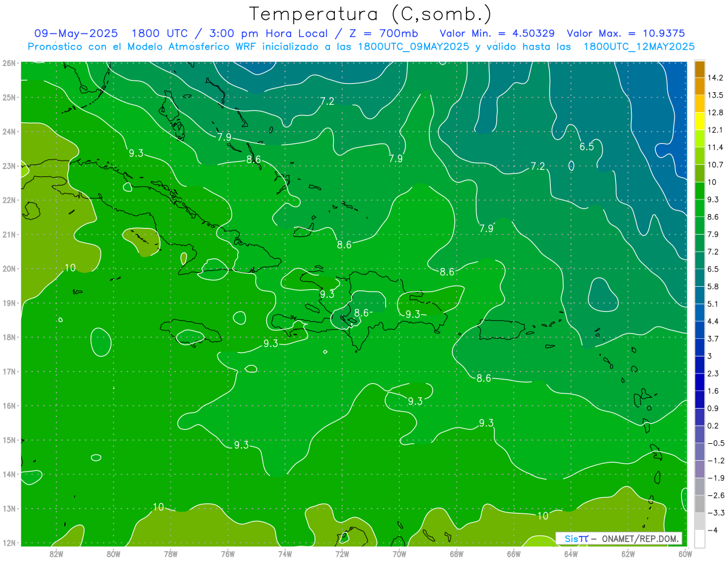This screenshot has width=728, height=562.
Task: Click the '-4' value on the color scale
Action: click(x=713, y=530)
